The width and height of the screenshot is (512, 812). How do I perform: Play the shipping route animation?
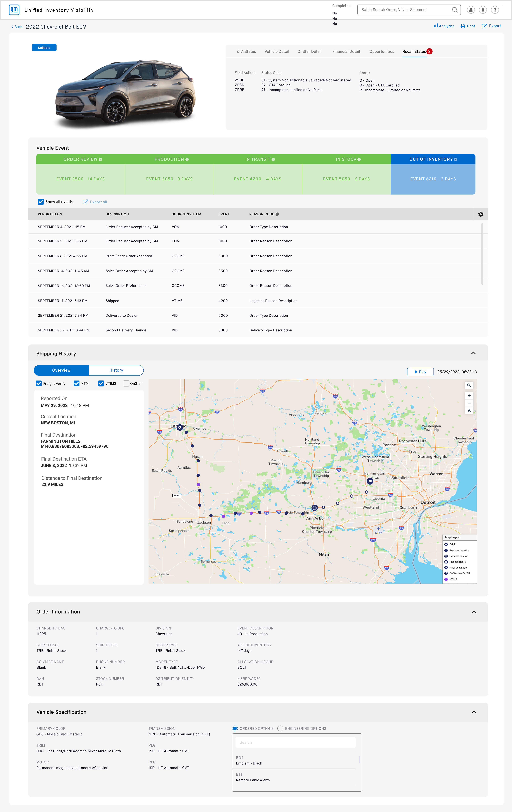pos(420,372)
